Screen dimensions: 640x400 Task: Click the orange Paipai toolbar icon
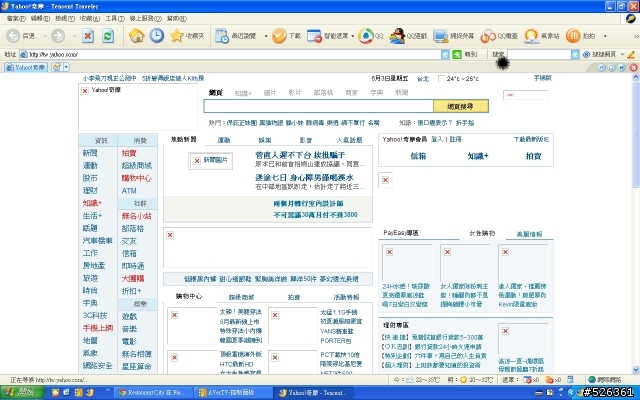(x=573, y=36)
